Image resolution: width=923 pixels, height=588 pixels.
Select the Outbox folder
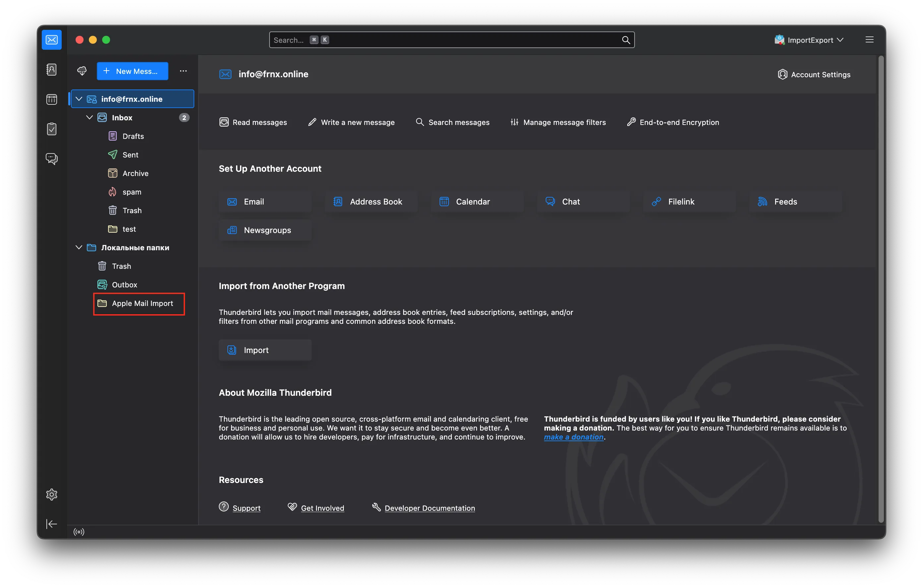(133, 284)
